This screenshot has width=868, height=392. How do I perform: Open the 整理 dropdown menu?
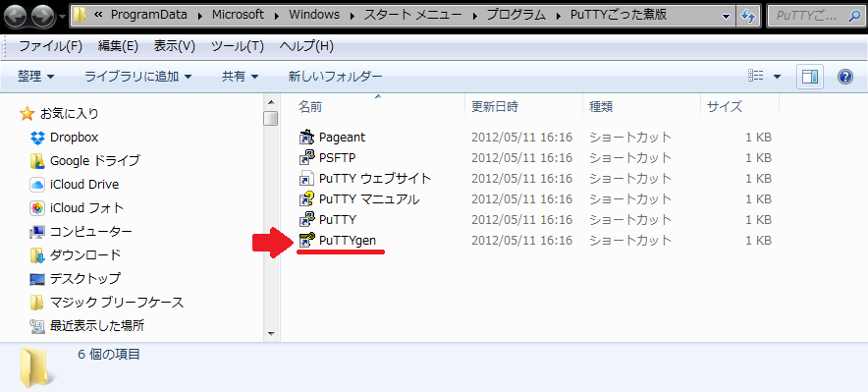[x=36, y=77]
